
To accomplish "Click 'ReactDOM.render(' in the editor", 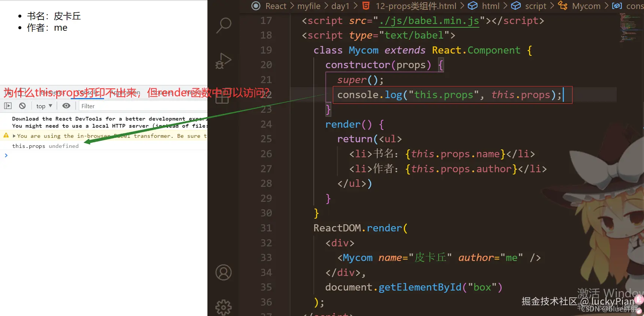I will coord(361,228).
